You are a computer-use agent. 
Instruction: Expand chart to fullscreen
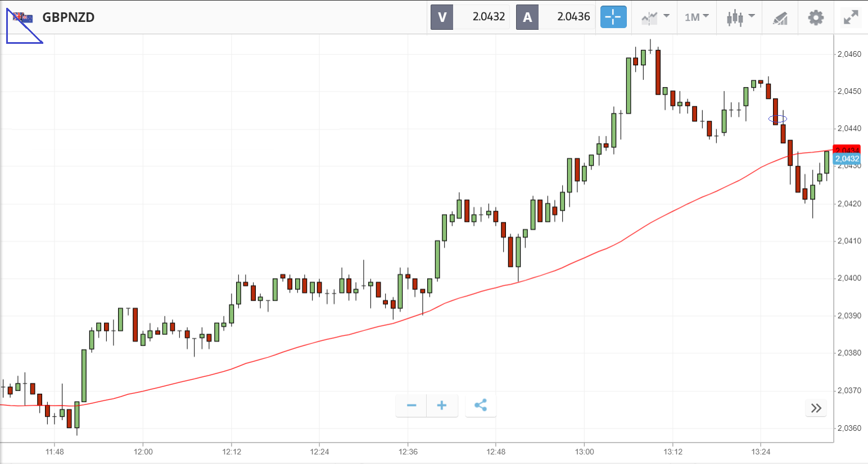point(851,17)
